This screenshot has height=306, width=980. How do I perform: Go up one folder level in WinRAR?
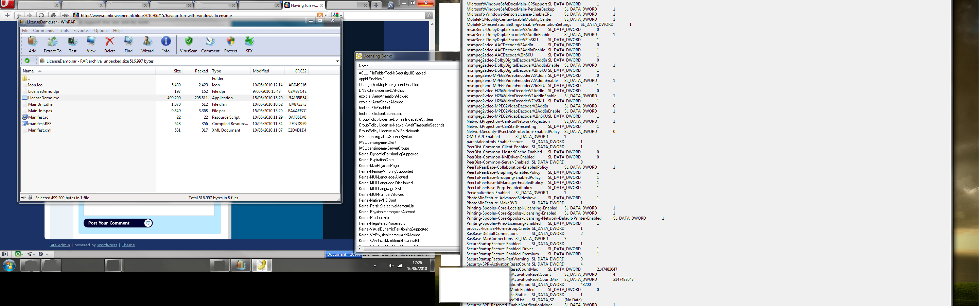[28, 61]
